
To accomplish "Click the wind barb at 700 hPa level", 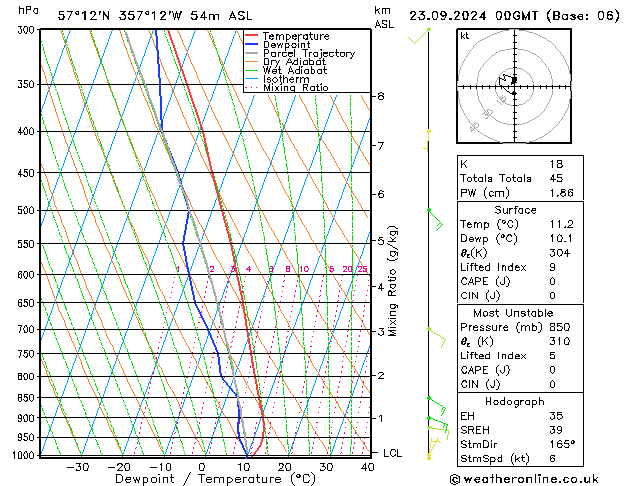I will [437, 338].
